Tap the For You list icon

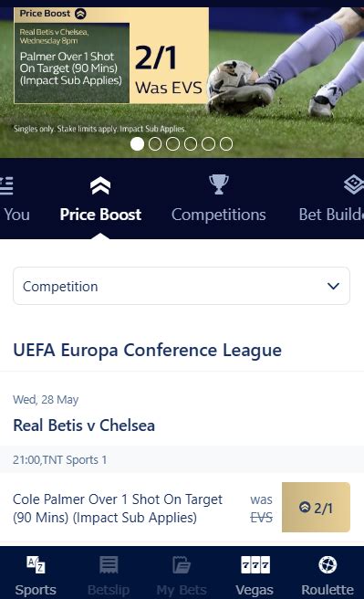pyautogui.click(x=6, y=185)
